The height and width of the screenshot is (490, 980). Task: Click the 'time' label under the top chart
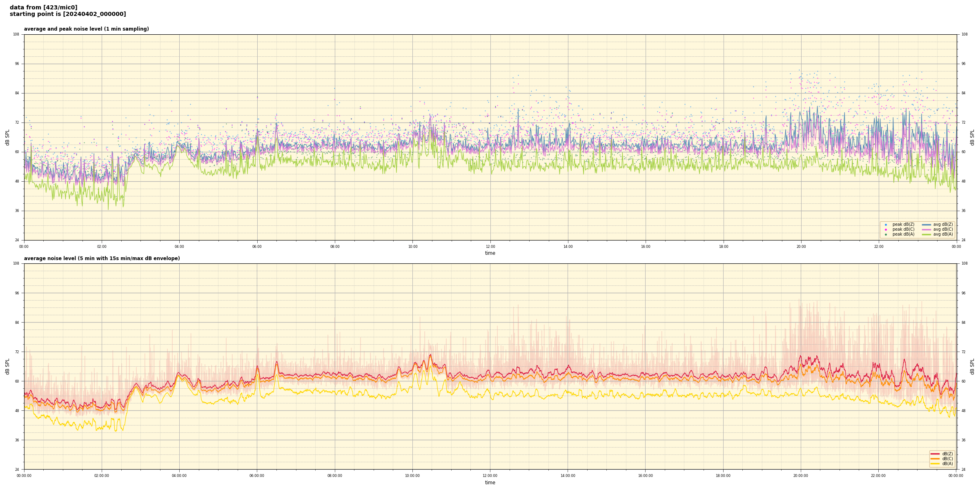pos(490,253)
